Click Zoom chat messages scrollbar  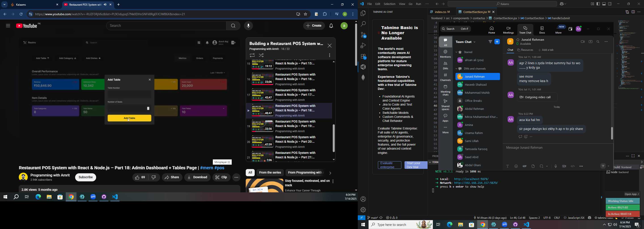[612, 134]
